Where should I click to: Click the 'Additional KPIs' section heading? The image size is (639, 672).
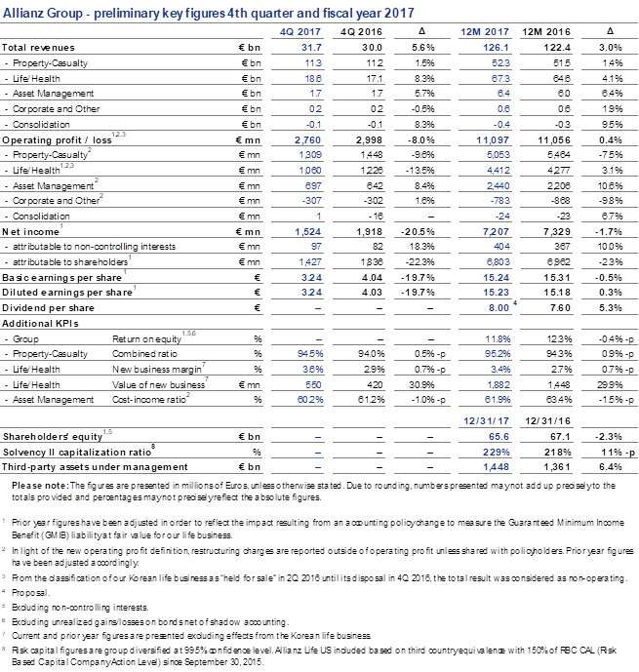click(x=40, y=323)
